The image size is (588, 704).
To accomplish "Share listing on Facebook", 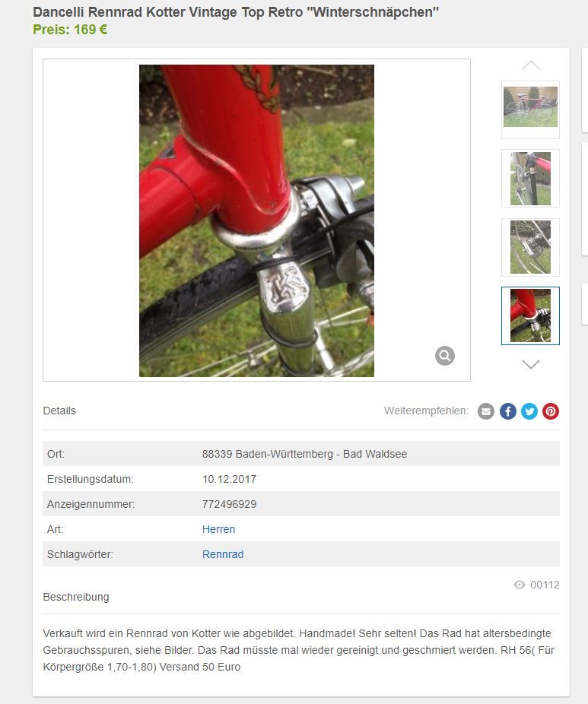I will click(507, 411).
